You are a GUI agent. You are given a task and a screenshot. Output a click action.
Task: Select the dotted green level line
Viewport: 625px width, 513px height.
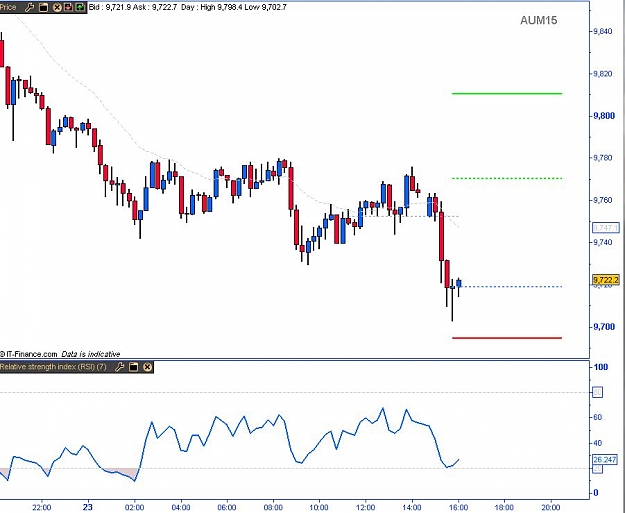coord(507,178)
